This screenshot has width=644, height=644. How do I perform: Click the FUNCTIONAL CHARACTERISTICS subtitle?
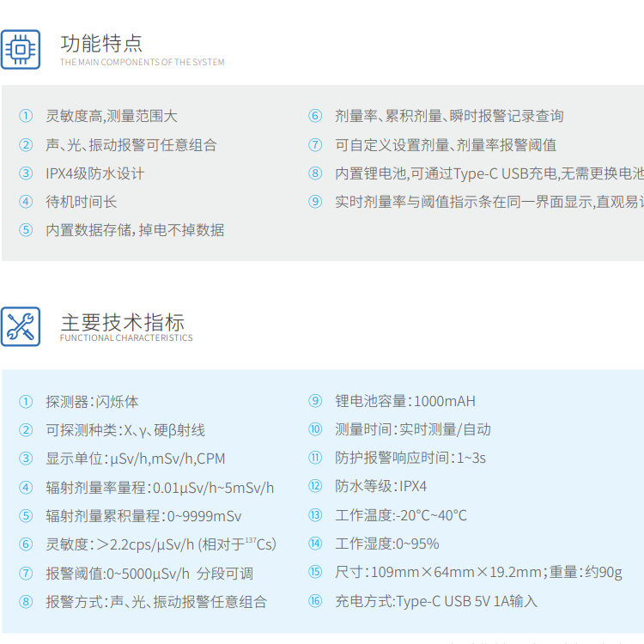(x=126, y=338)
